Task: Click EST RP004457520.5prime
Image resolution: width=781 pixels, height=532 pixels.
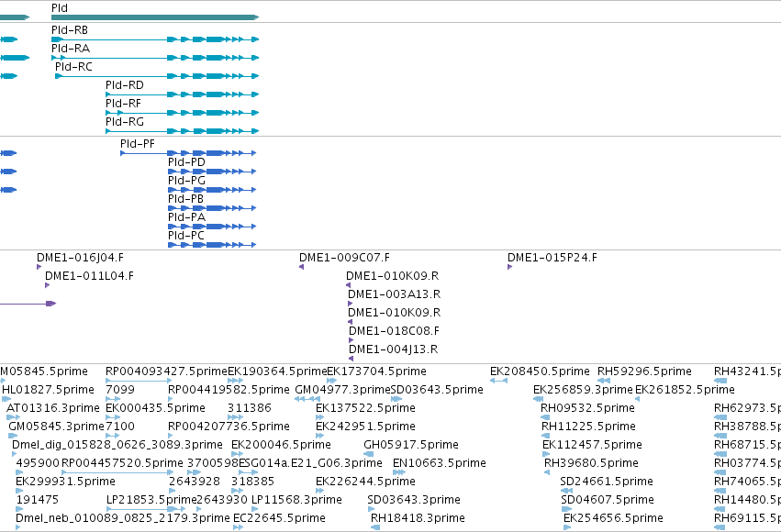Action: (122, 464)
